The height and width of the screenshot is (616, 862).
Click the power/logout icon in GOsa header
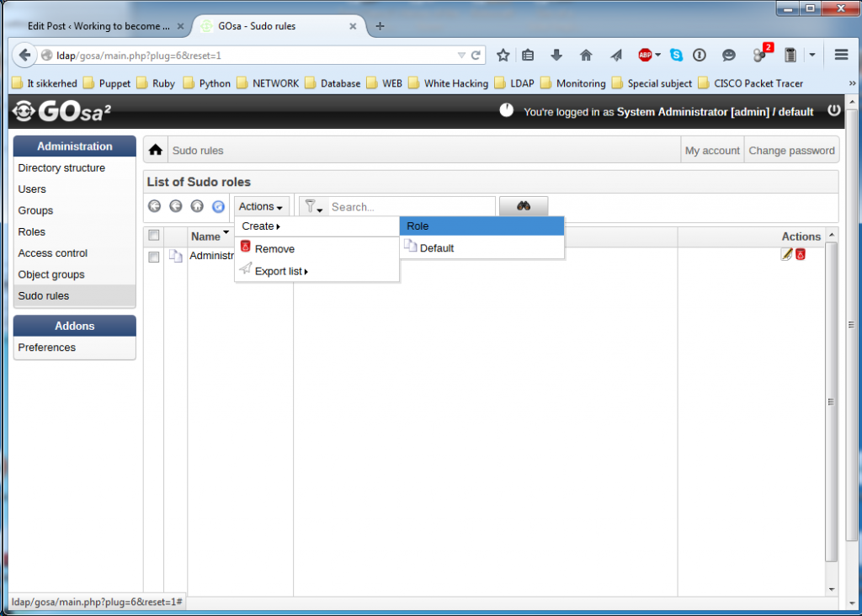tap(834, 110)
